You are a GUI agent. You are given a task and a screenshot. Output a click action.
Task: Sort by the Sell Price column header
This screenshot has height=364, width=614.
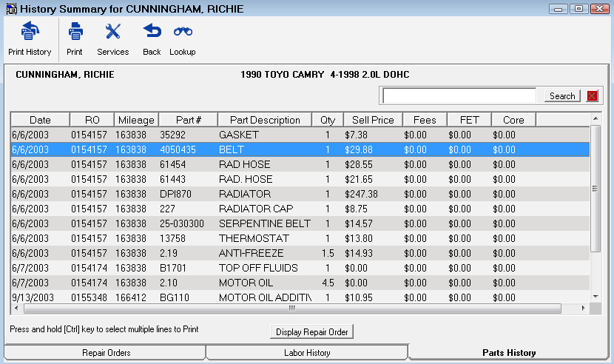coord(373,120)
